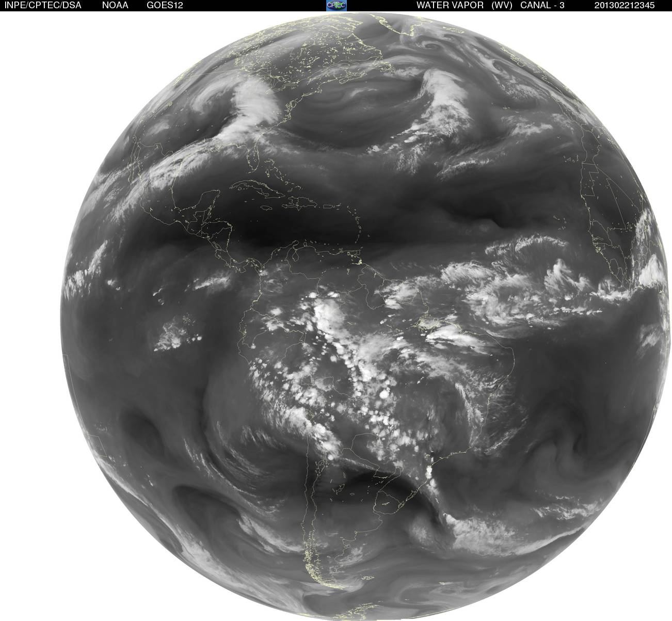Click the (WV) abbreviation label
Image resolution: width=672 pixels, height=621 pixels.
[501, 5]
